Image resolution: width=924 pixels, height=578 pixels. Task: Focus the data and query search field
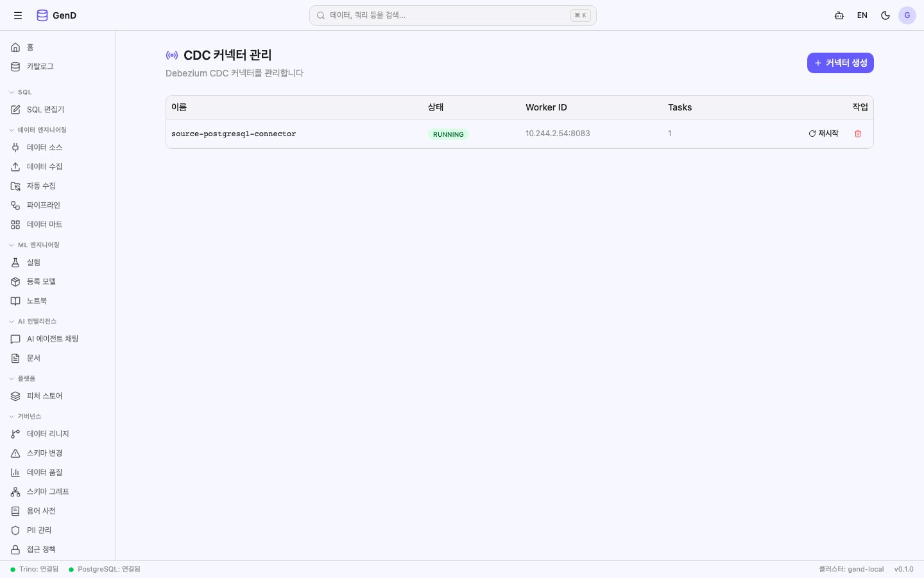(x=453, y=15)
